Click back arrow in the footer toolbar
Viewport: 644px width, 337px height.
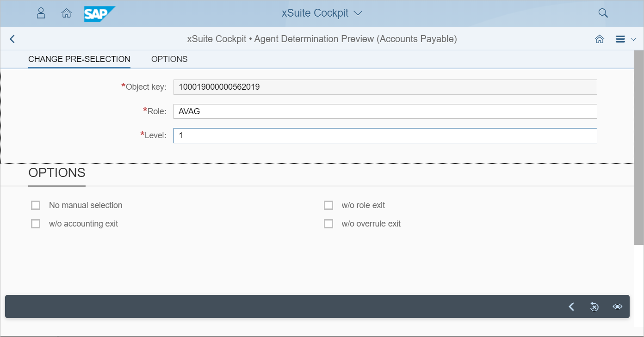coord(571,306)
